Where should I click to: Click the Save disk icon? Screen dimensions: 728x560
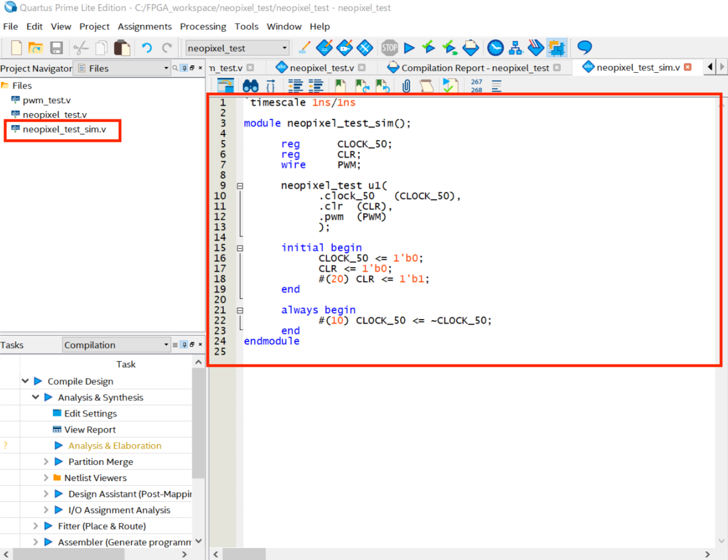click(x=56, y=48)
